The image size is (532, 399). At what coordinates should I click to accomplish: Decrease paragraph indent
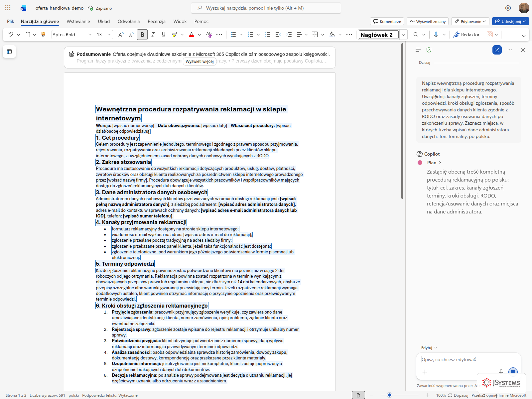[278, 35]
